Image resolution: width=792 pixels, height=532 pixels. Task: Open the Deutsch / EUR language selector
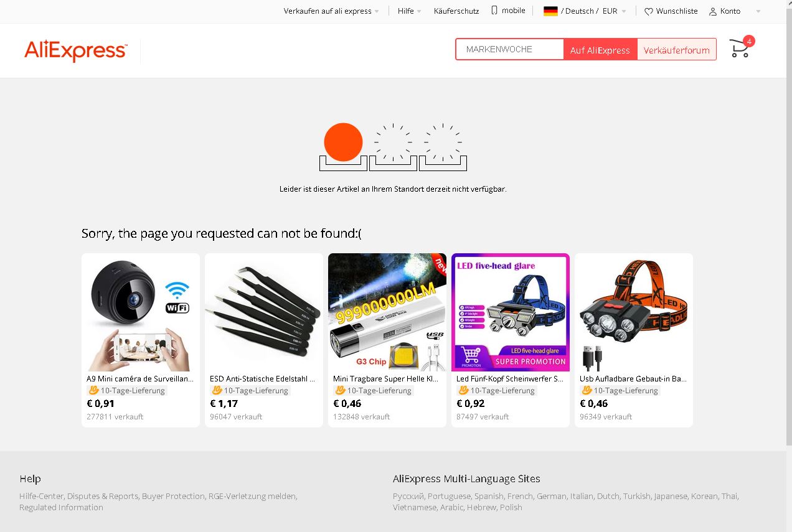pos(585,11)
